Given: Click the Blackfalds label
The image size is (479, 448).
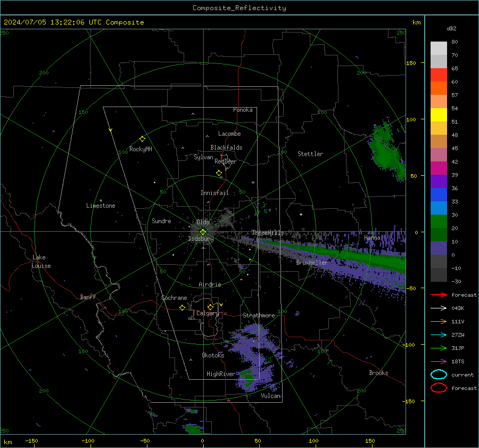Looking at the screenshot, I should click(226, 148).
